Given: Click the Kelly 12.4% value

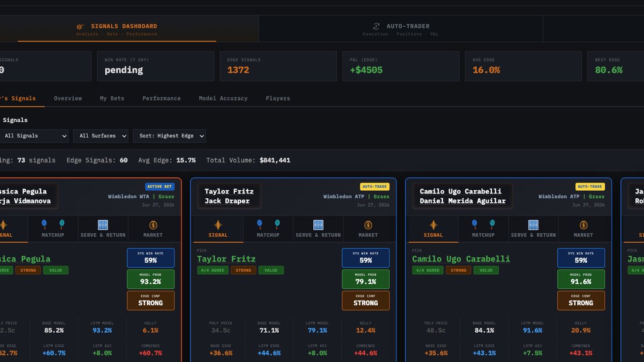Looking at the screenshot, I should [365, 330].
